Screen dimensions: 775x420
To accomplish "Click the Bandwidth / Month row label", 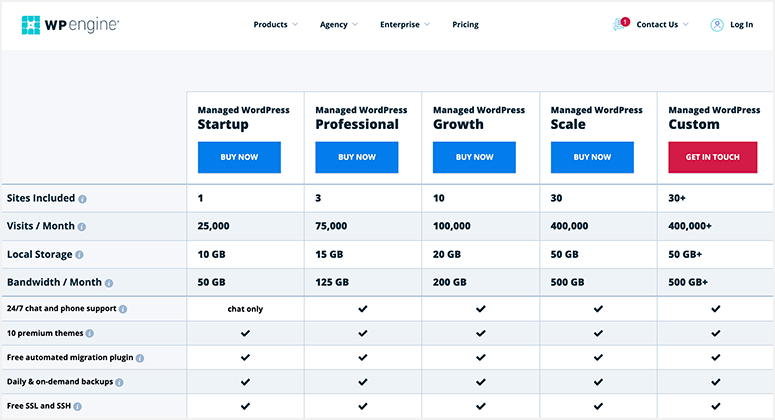I will (x=54, y=283).
